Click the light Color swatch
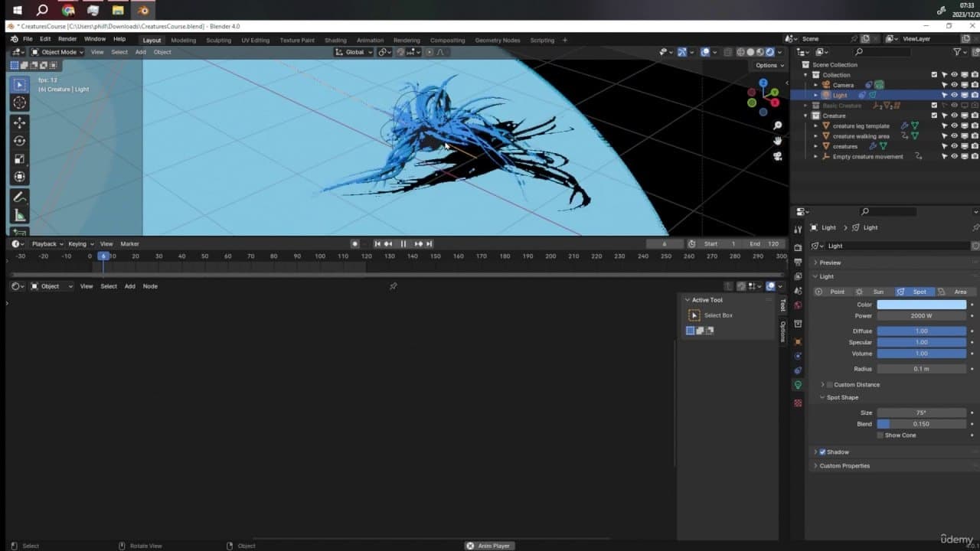 point(922,305)
